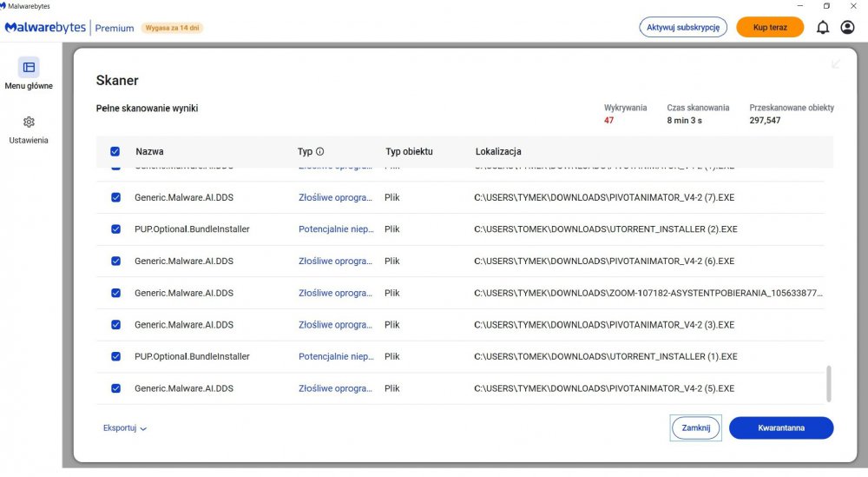Click the Złośliwe oprogra... link for PIVOTANIMATOR_V4-2 (3).EXE
Screen dimensions: 868x477
point(335,325)
